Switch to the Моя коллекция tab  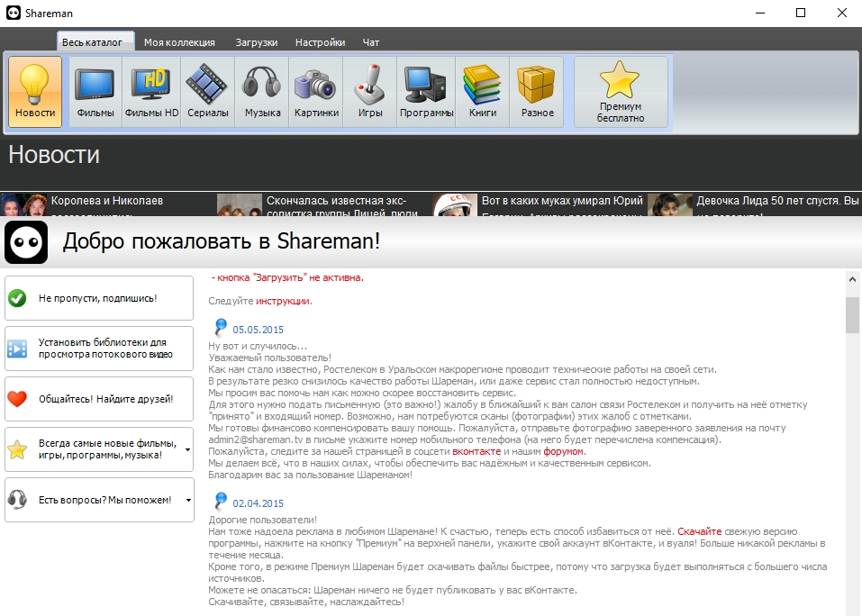179,42
